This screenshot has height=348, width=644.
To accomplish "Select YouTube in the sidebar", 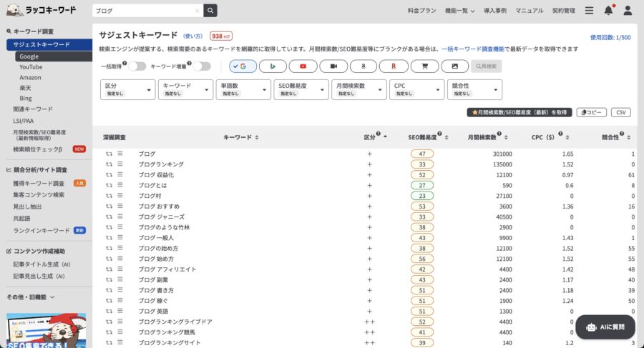I will point(31,67).
